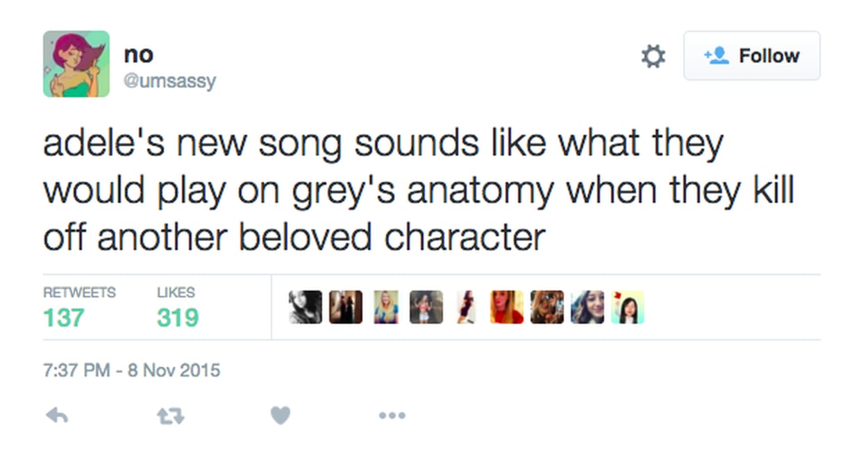Follow the @umsassy account
Screen dimensions: 868x460
click(x=751, y=56)
